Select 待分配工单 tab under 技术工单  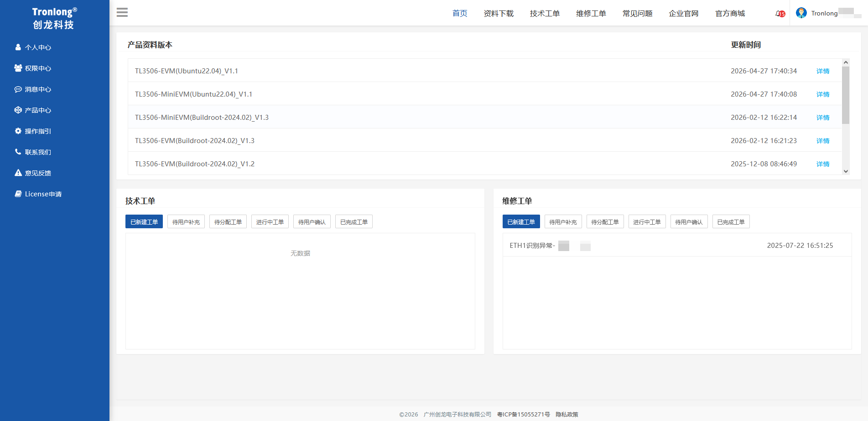pos(228,222)
